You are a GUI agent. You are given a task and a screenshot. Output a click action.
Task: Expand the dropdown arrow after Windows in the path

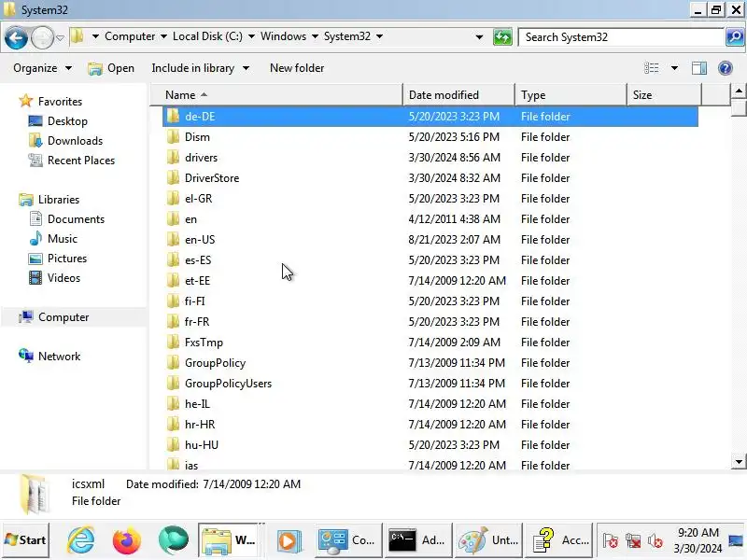pos(315,36)
